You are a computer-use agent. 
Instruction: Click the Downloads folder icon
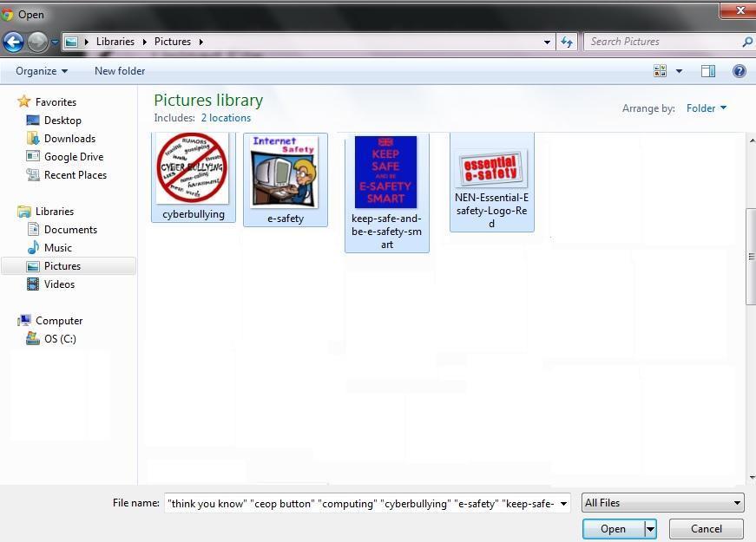coord(33,138)
